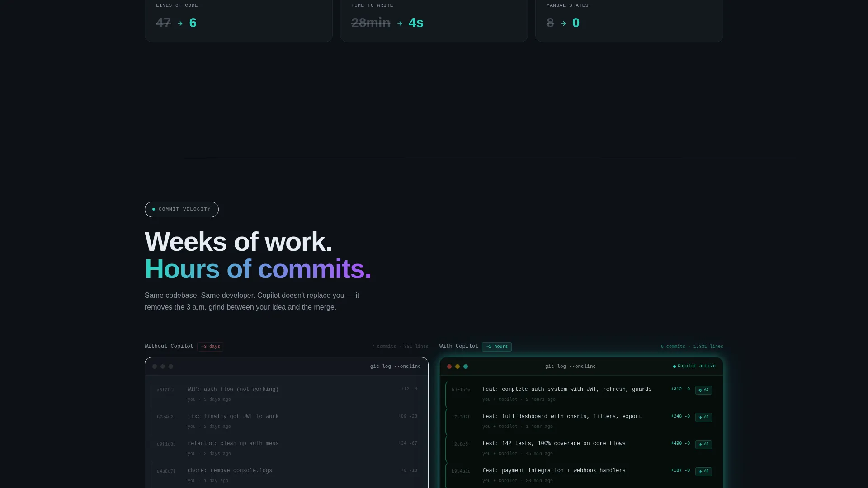Click 'fix: finally got JWT to work' commit

tap(233, 416)
